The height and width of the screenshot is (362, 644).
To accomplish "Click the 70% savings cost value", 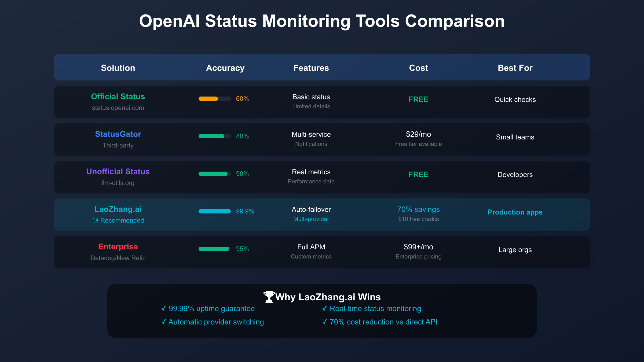I will [419, 209].
